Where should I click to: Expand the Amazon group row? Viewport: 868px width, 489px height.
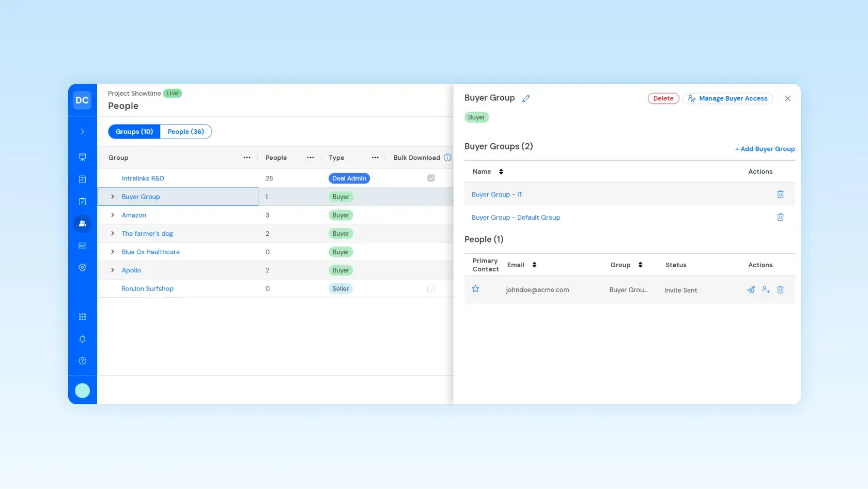(113, 215)
